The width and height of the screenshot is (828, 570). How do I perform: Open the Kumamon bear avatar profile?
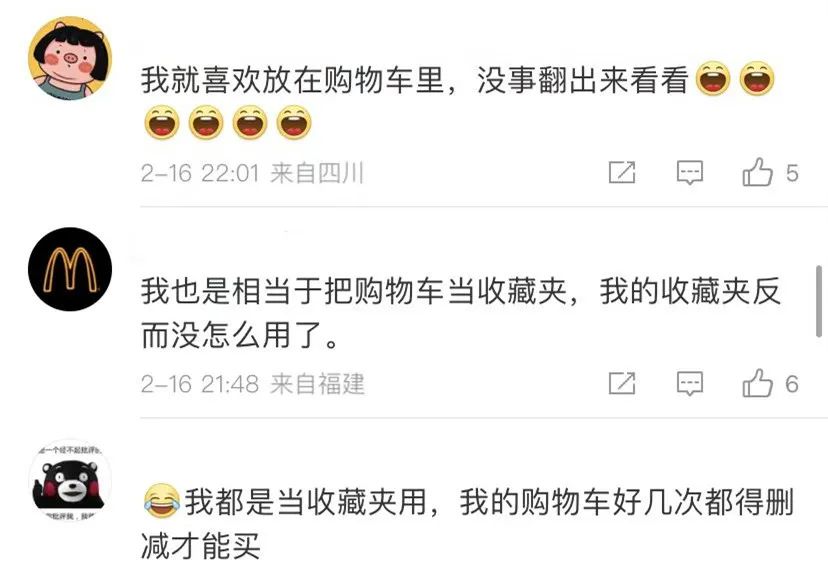[x=70, y=481]
